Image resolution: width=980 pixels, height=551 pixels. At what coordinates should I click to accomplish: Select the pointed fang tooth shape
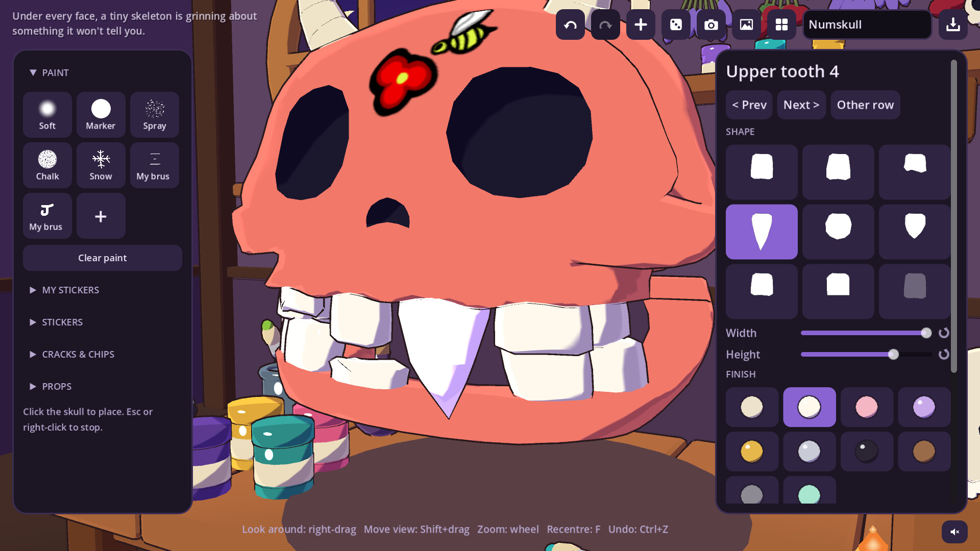tap(762, 232)
